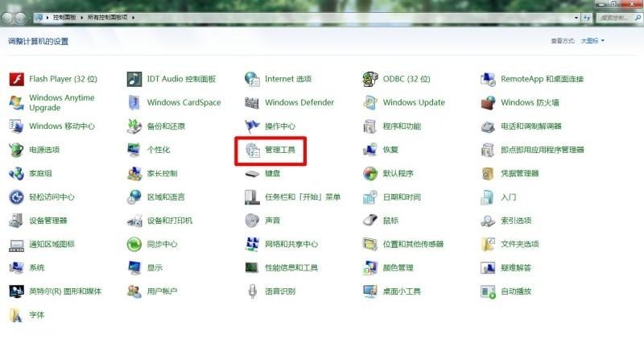Viewport: 644px width, 343px height.
Task: Open the 区域和语言 link
Action: (166, 197)
